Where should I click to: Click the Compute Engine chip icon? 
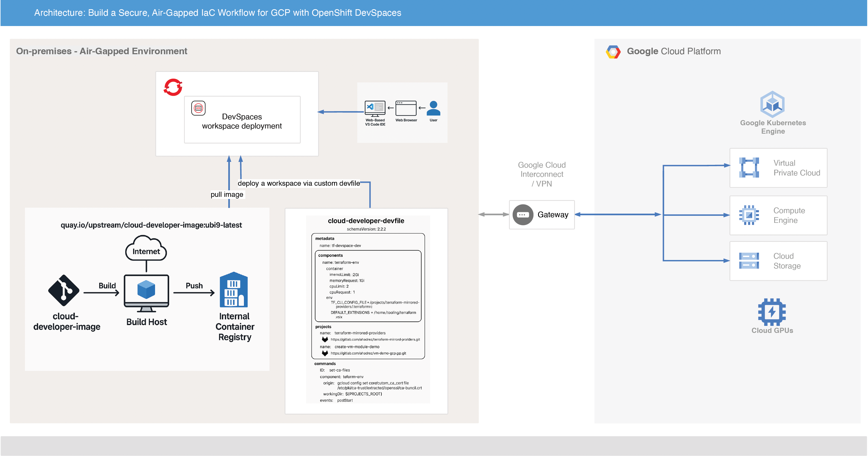tap(749, 215)
